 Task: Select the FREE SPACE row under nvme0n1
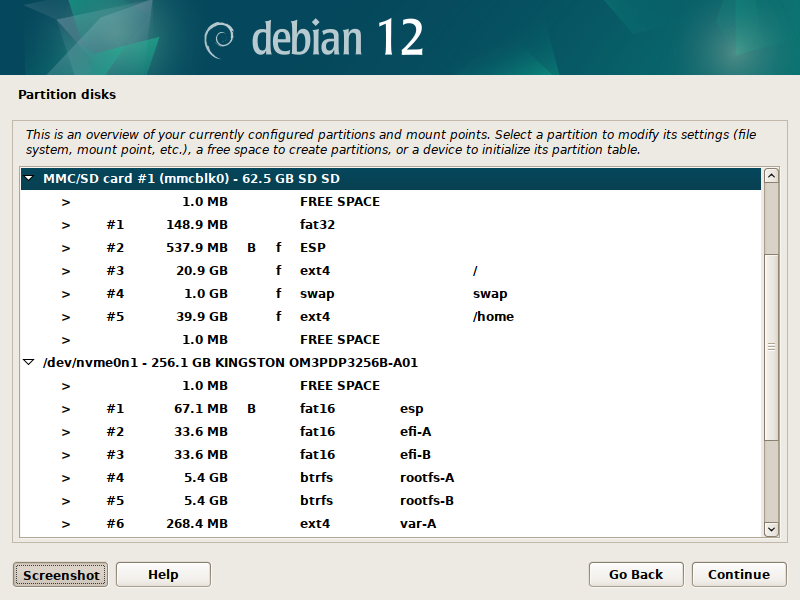pyautogui.click(x=391, y=385)
